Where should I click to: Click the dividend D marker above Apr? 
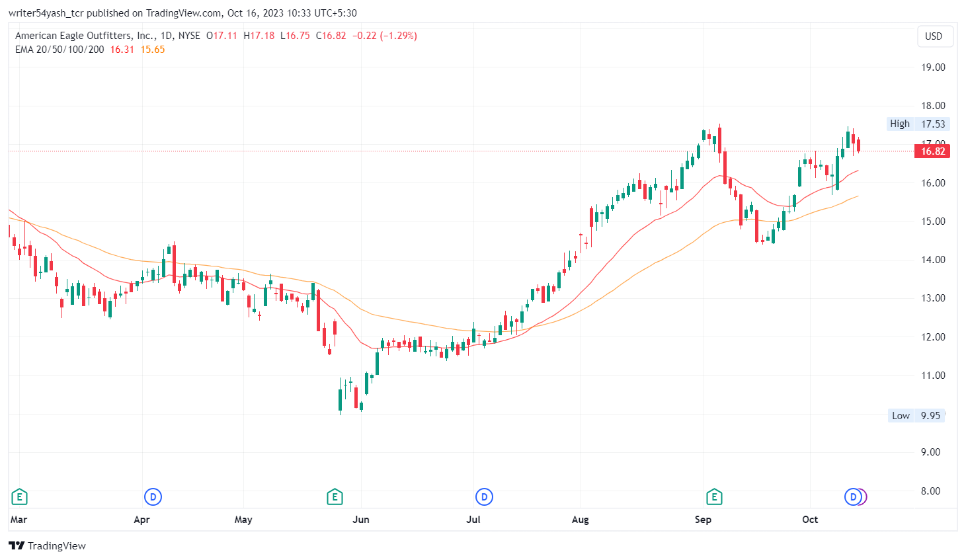point(153,497)
